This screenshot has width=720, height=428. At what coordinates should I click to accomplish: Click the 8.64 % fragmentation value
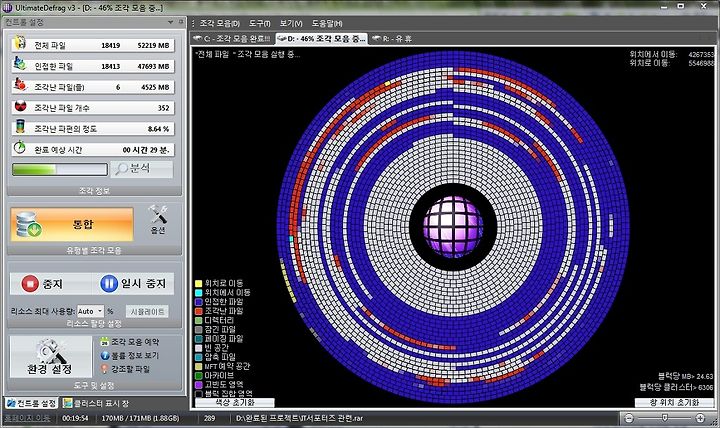[x=158, y=129]
